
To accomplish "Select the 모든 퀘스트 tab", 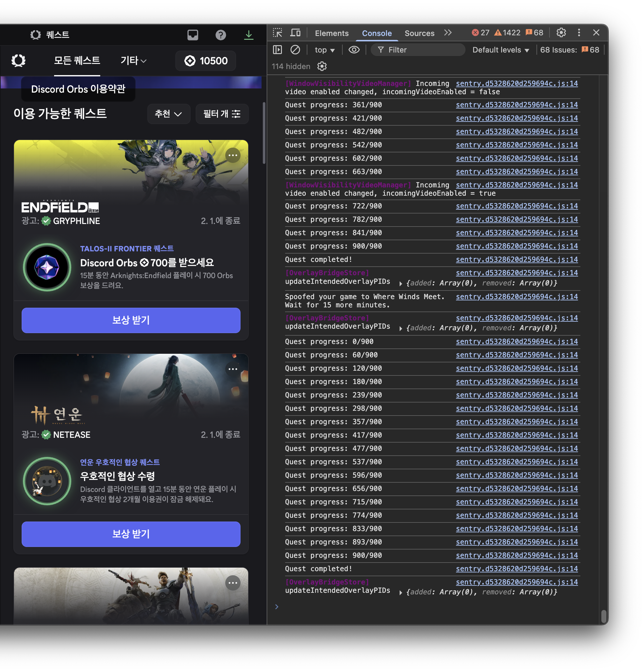I will (x=77, y=61).
